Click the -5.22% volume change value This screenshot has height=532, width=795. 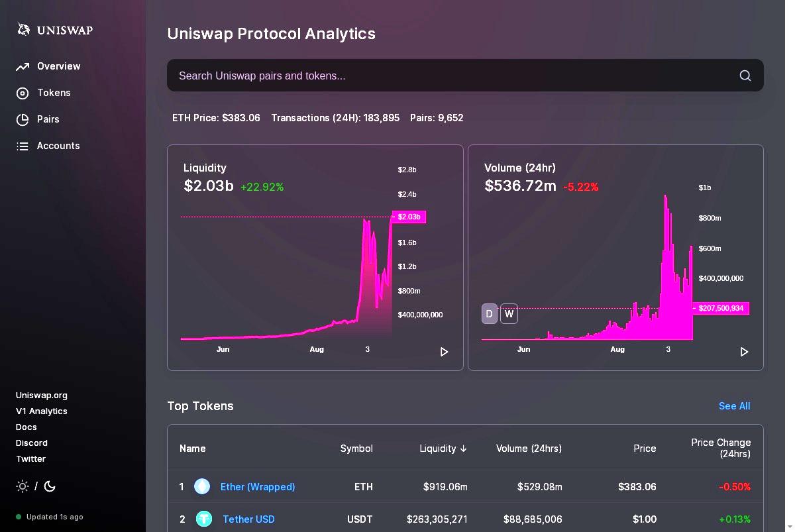pos(580,187)
